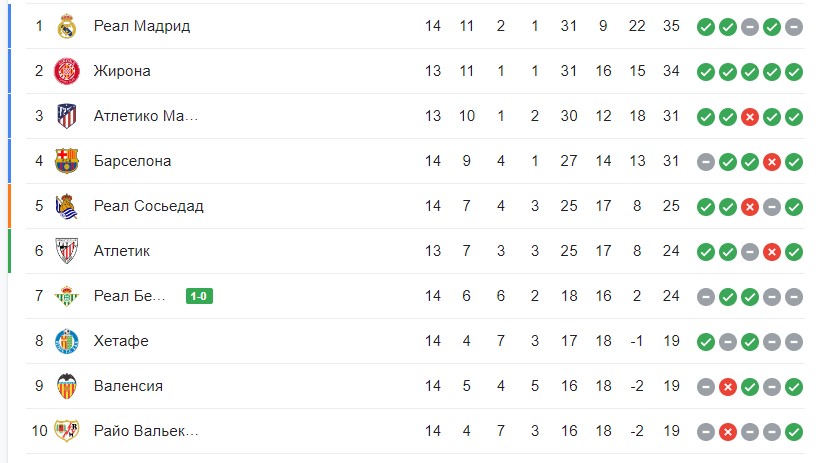Click the Barcelona club crest
834x463 pixels.
click(x=66, y=161)
